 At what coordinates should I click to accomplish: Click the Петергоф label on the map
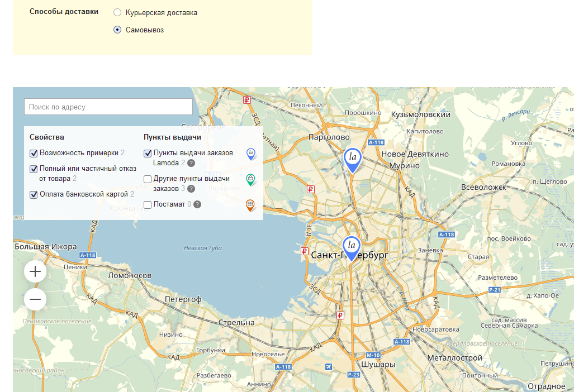click(x=183, y=299)
